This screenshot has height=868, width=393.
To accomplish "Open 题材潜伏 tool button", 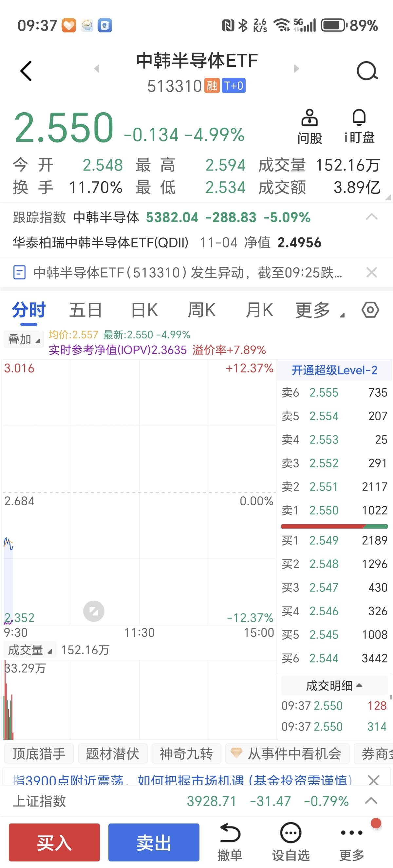I will (113, 753).
